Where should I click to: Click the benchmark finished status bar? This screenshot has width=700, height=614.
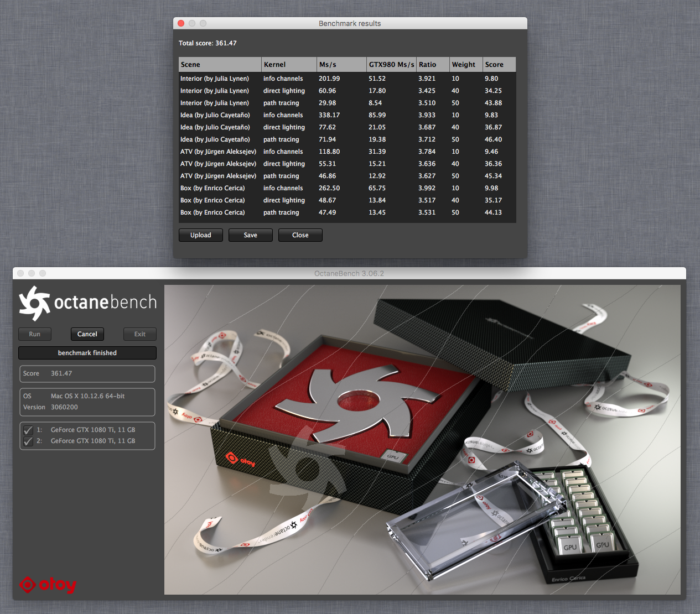pos(87,353)
